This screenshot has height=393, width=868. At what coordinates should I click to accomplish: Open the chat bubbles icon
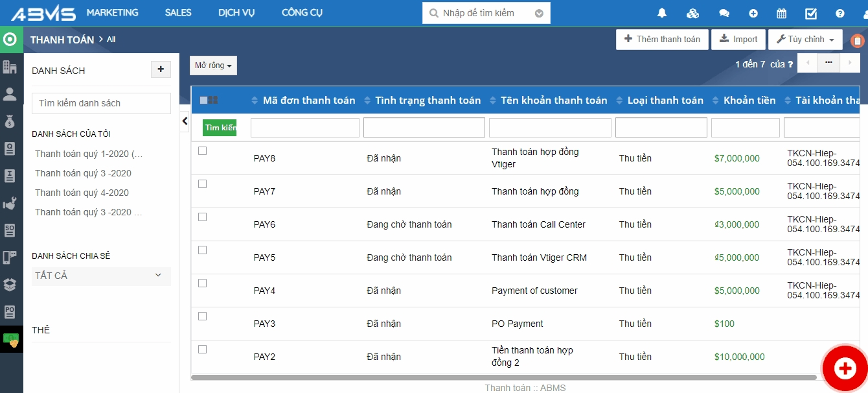[x=724, y=13]
